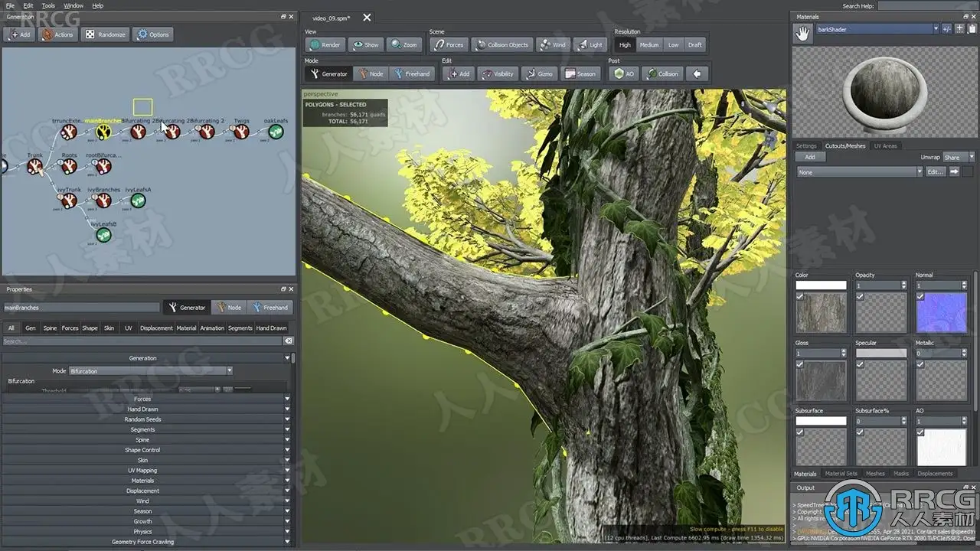980x551 pixels.
Task: Toggle the Wind button in the Scene toolbar
Action: click(x=552, y=44)
